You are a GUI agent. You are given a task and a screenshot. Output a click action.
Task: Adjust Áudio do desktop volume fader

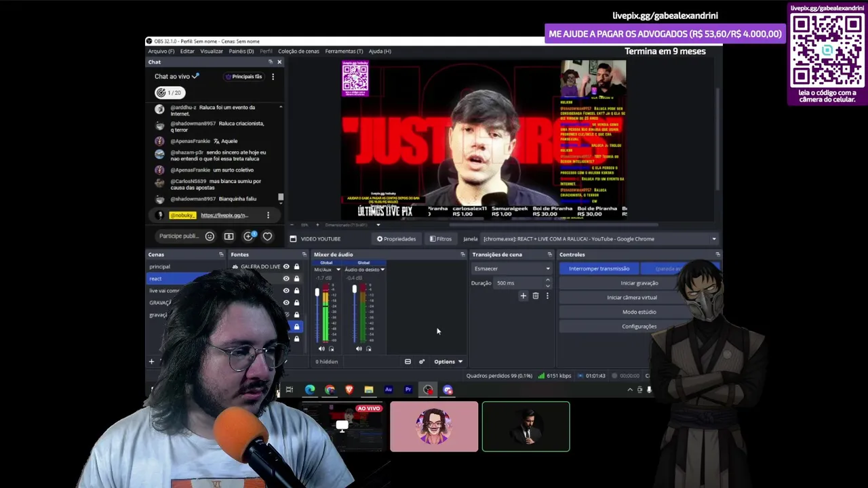(x=354, y=290)
